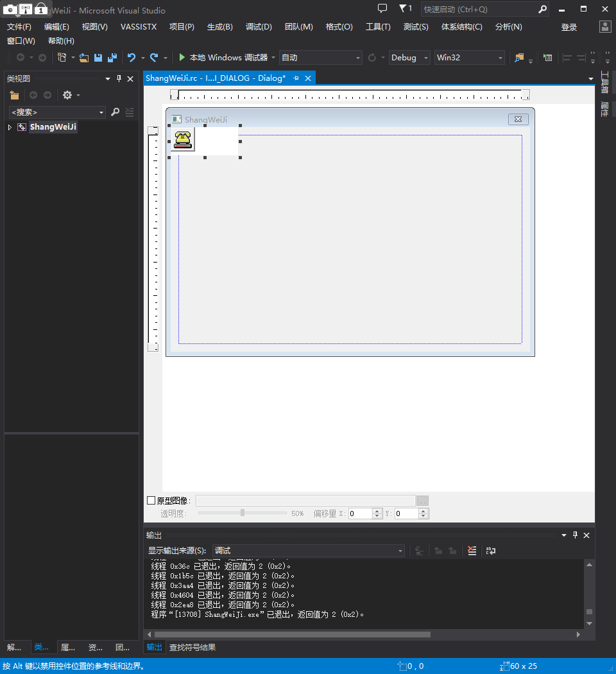Click the Undo arrow icon
Viewport: 616px width, 674px height.
coord(132,58)
